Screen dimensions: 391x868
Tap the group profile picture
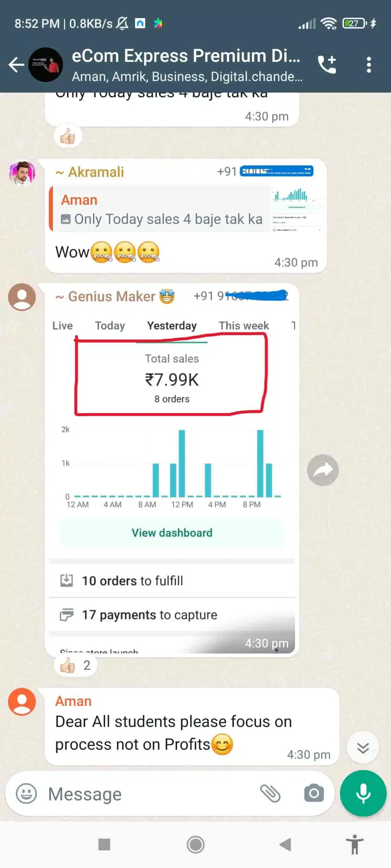tap(46, 65)
